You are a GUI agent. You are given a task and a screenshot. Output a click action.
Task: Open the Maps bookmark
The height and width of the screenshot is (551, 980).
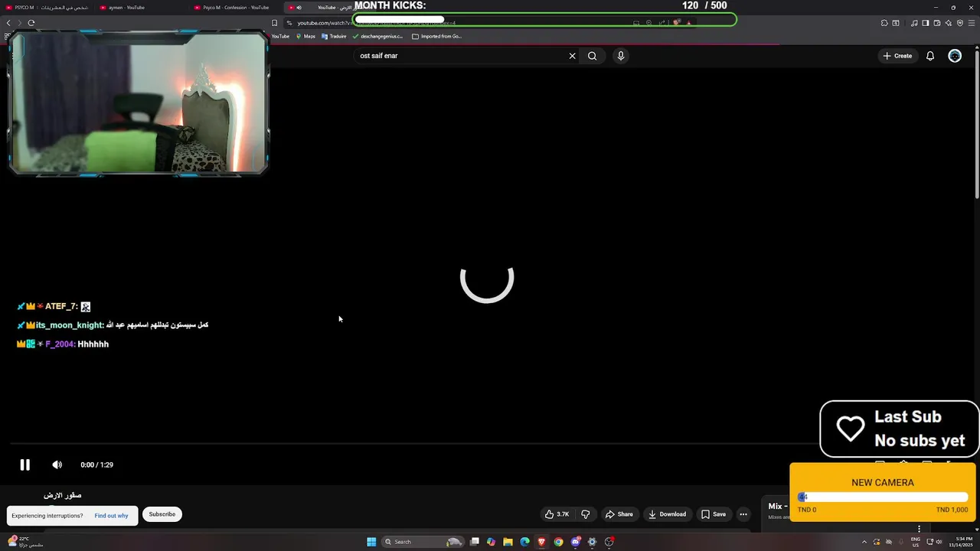pyautogui.click(x=305, y=36)
